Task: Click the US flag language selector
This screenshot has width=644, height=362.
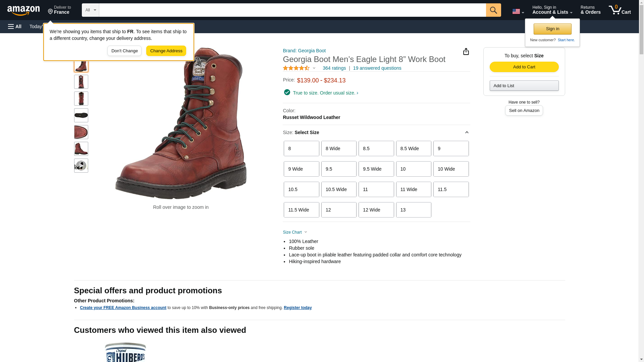Action: (518, 11)
